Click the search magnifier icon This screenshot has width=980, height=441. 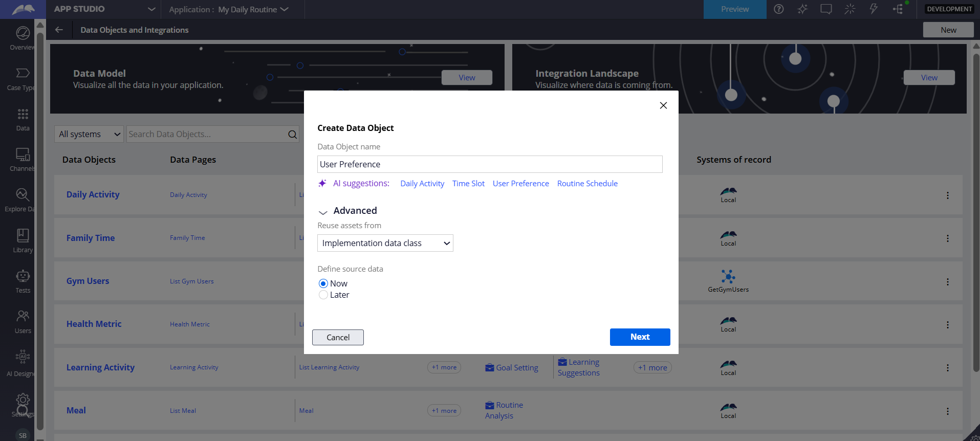[292, 135]
